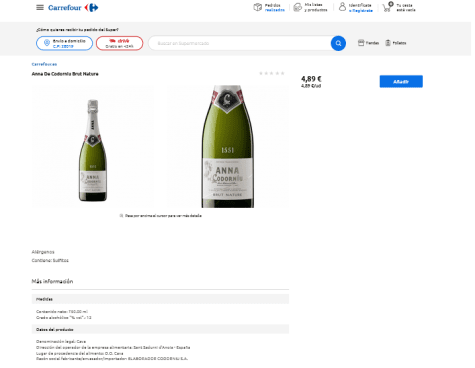Click the Carrefour logo
The height and width of the screenshot is (368, 475).
[x=73, y=7]
